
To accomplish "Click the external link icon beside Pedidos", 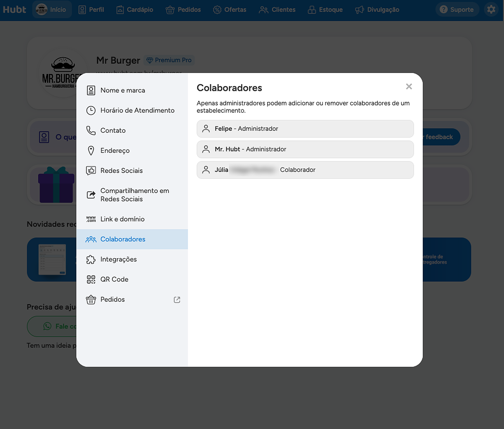I will click(x=177, y=300).
